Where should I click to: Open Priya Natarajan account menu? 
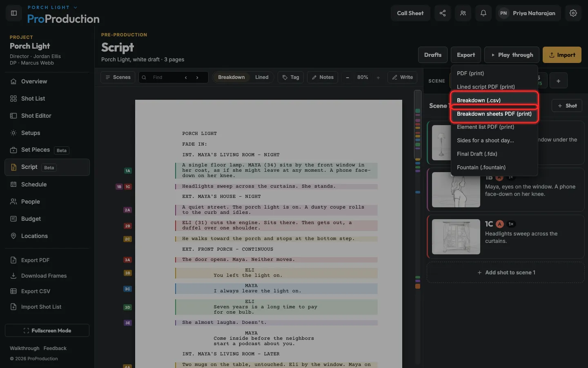click(x=528, y=13)
